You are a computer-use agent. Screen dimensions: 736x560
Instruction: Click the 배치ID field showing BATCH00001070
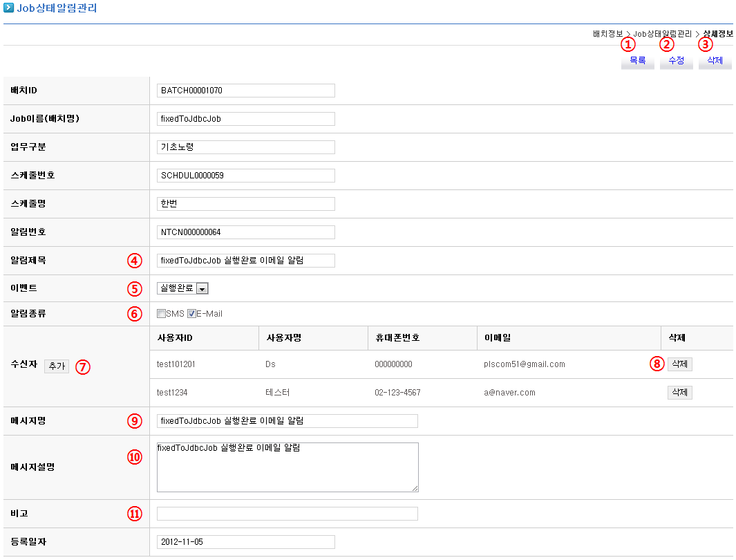tap(245, 91)
